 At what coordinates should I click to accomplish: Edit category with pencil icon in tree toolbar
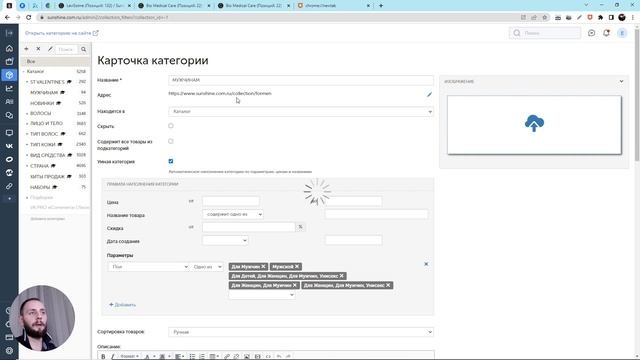[50, 49]
